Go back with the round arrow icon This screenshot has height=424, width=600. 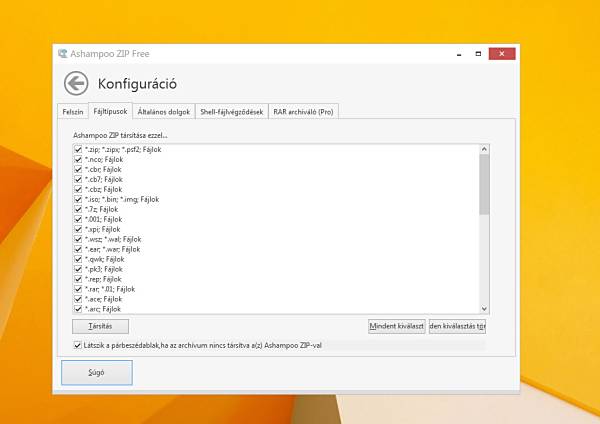pos(76,83)
